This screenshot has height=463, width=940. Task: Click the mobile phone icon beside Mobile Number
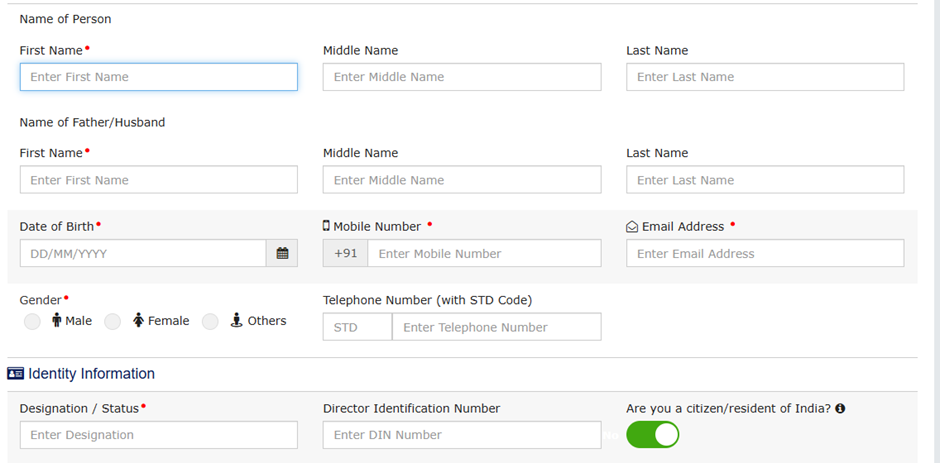(x=326, y=227)
